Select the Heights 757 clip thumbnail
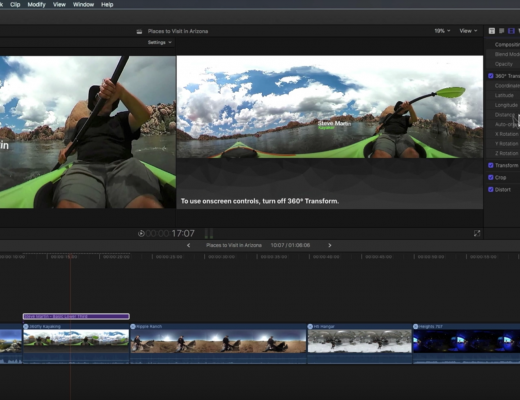 466,341
